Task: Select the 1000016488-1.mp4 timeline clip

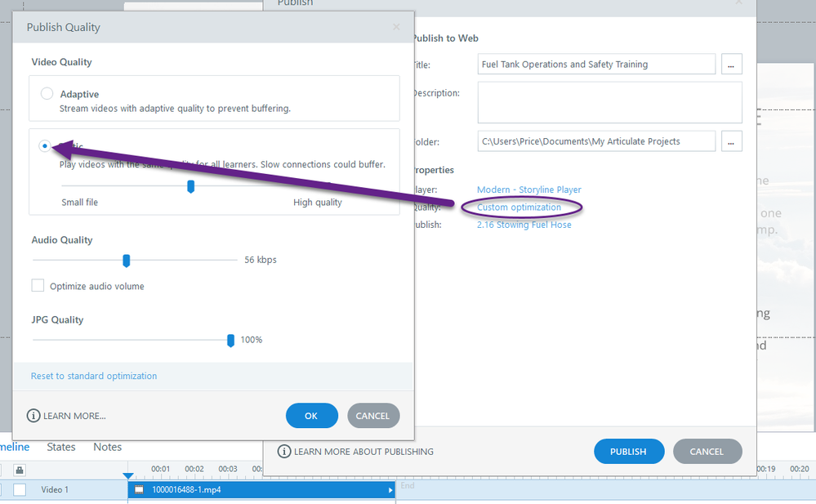Action: [261, 489]
